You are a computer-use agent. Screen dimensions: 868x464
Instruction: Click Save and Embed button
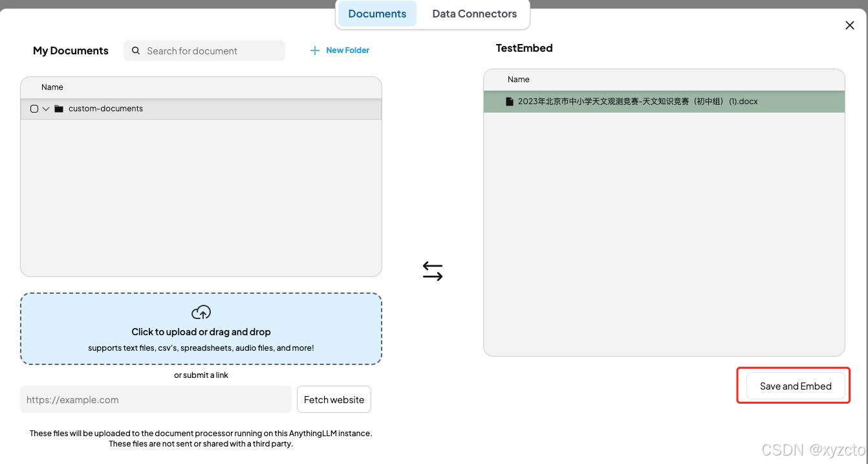pos(796,386)
